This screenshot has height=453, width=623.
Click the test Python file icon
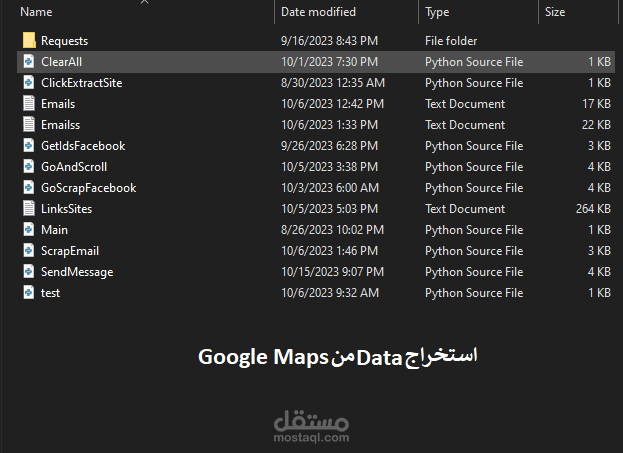[x=29, y=293]
